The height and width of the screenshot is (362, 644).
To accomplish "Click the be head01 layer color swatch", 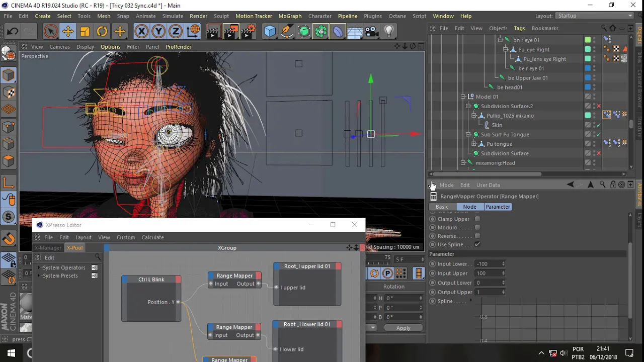I will pos(588,87).
